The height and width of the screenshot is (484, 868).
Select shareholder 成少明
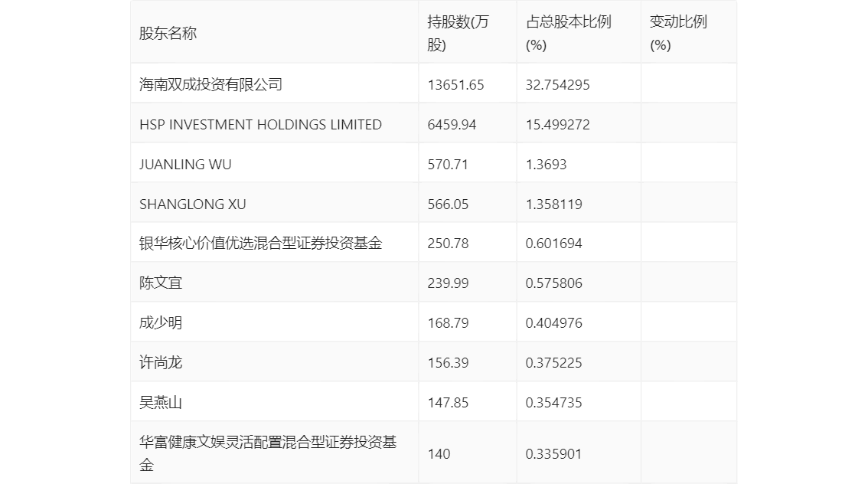pyautogui.click(x=161, y=323)
